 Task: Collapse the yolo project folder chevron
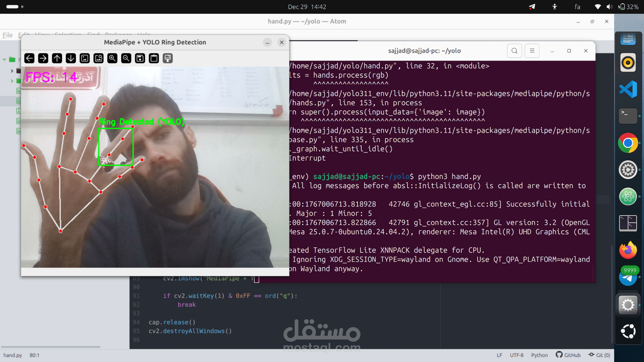point(4,60)
